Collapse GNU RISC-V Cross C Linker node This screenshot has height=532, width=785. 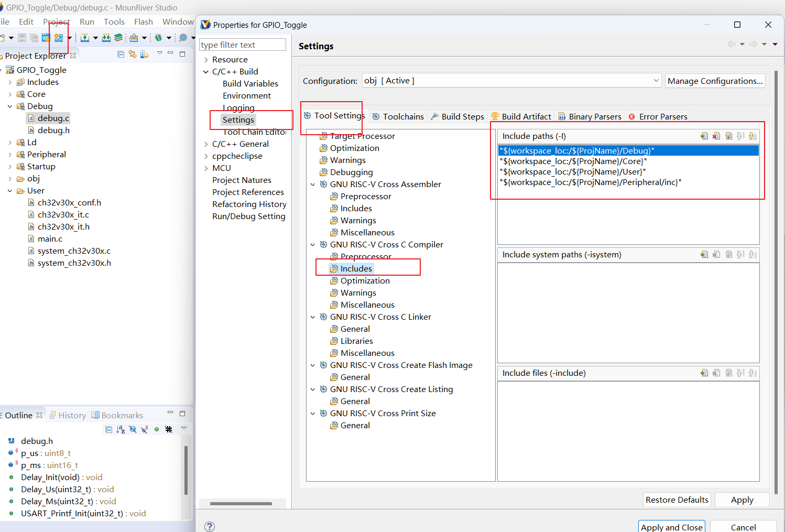(313, 317)
